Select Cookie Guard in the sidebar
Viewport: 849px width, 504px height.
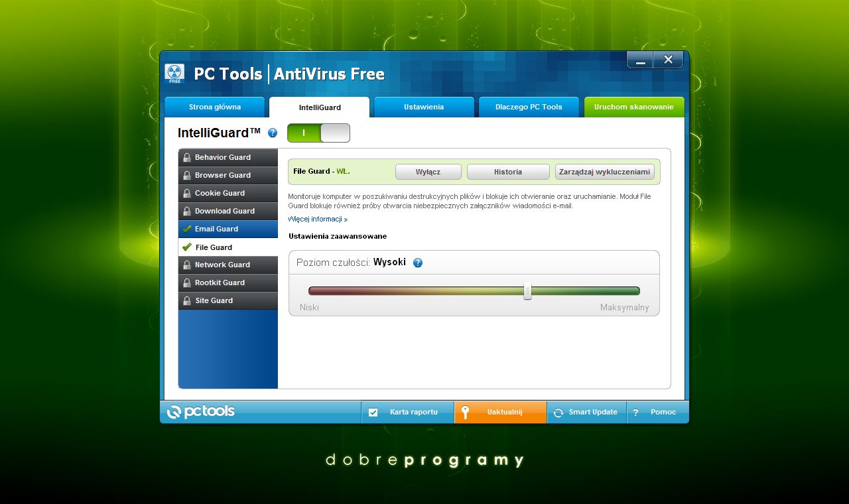(228, 194)
